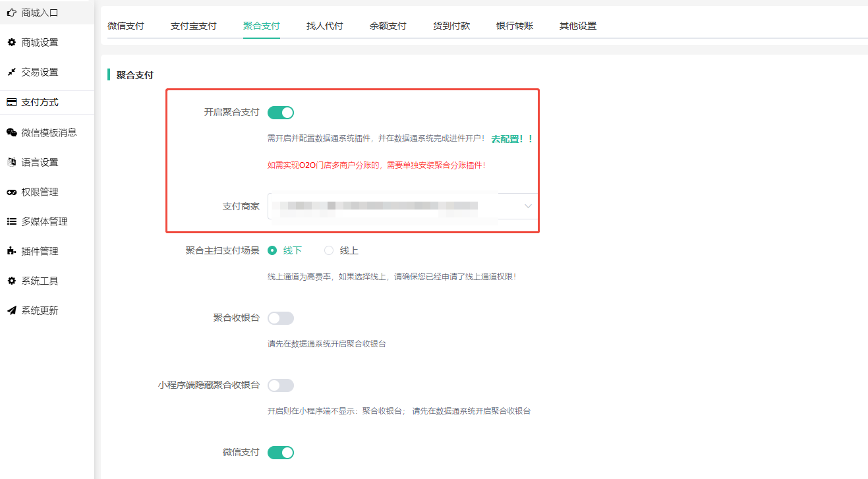
Task: Click the 插件管理 puzzle piece icon
Action: 11,251
